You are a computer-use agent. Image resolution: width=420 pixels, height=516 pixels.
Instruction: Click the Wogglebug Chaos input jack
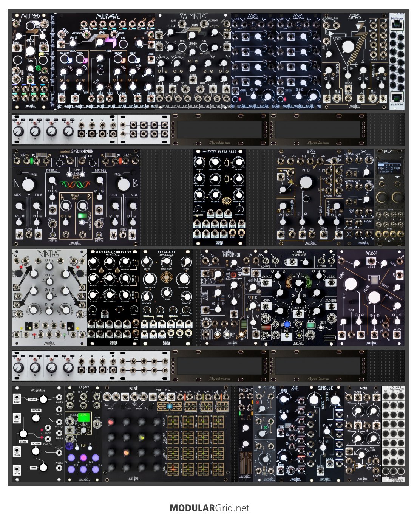tap(17, 450)
